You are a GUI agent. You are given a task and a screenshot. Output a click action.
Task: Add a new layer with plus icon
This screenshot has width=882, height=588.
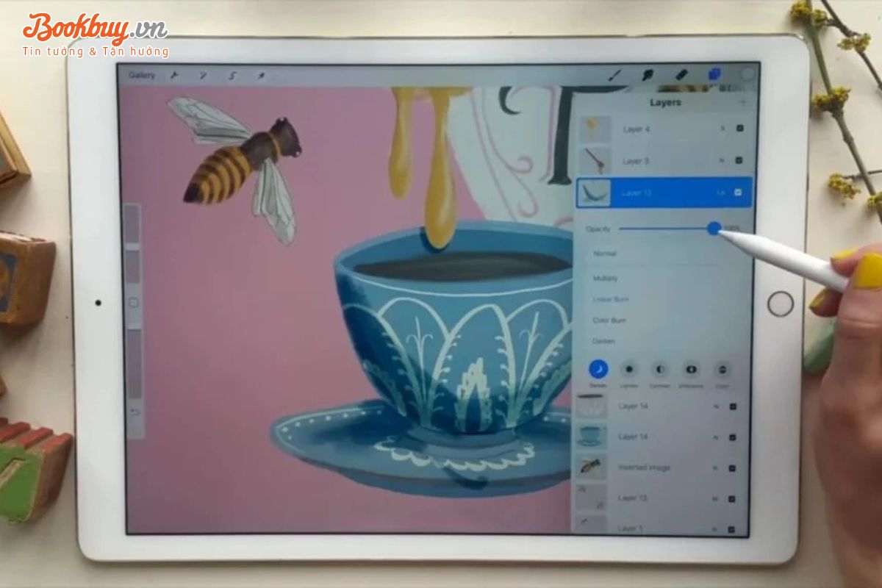pyautogui.click(x=742, y=102)
